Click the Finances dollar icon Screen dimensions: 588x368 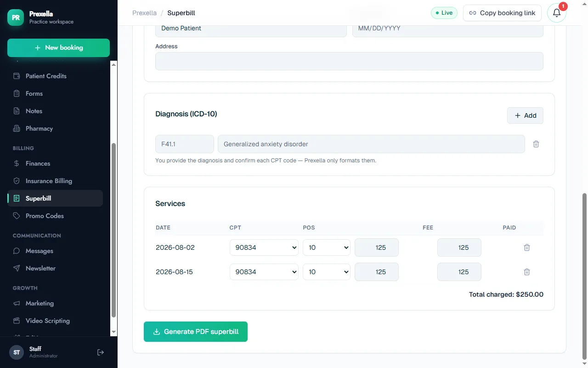(17, 163)
